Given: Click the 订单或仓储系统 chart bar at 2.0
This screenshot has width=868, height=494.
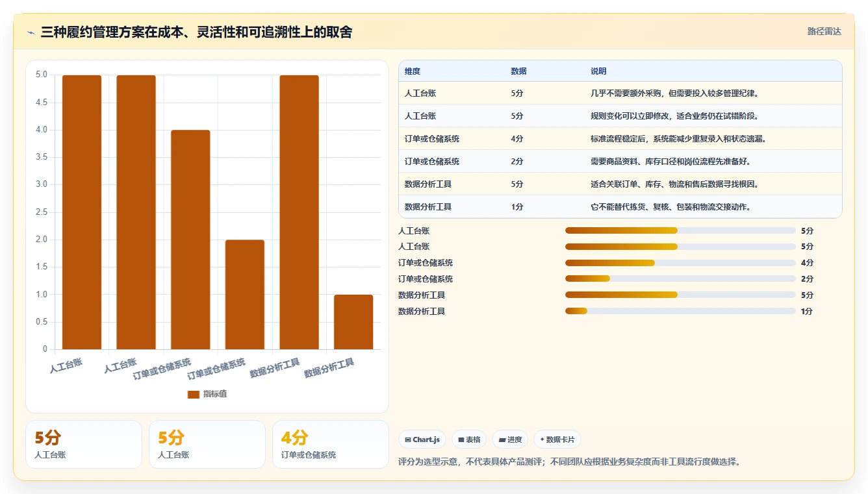Looking at the screenshot, I should [x=245, y=295].
